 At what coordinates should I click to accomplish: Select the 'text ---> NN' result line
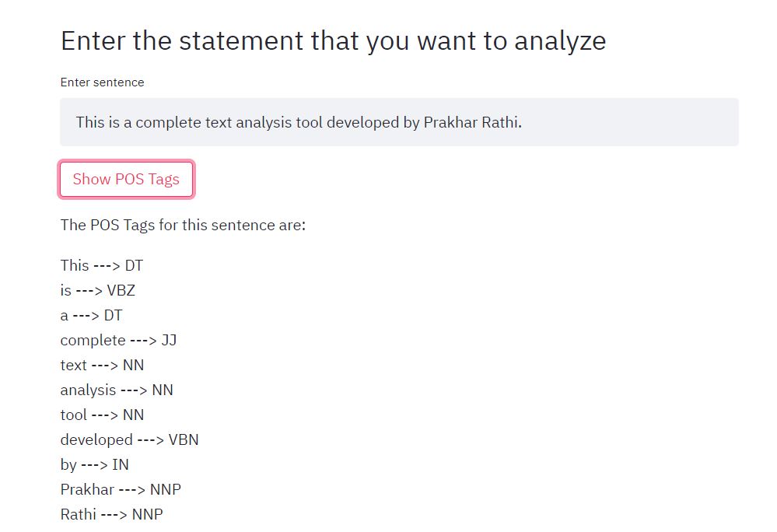point(102,365)
